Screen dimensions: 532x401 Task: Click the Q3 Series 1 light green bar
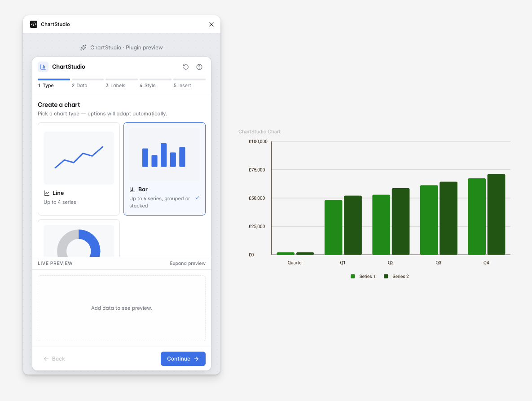tap(429, 220)
